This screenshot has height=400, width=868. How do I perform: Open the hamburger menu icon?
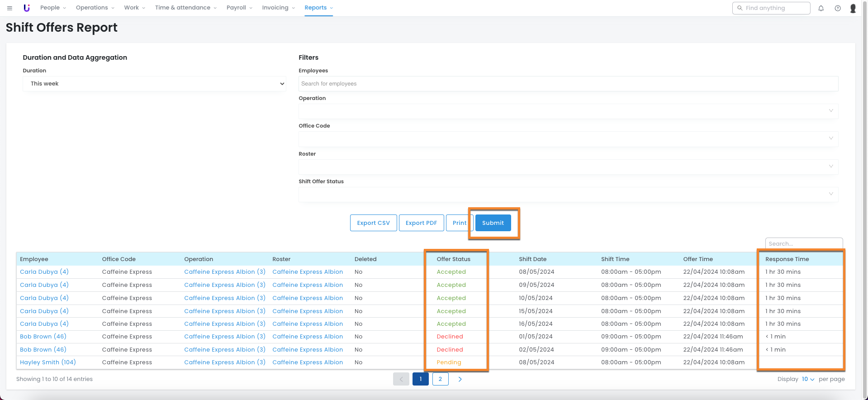tap(9, 8)
